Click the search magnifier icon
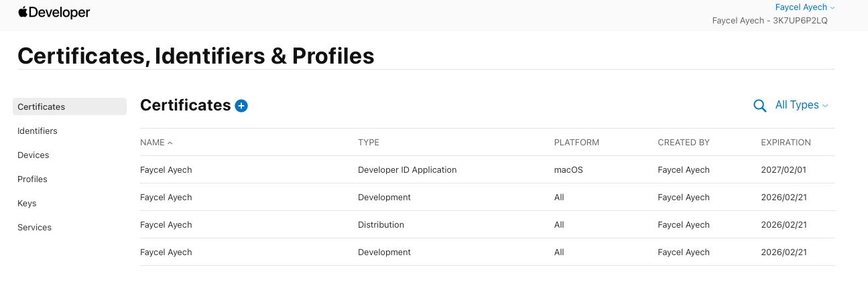 759,106
